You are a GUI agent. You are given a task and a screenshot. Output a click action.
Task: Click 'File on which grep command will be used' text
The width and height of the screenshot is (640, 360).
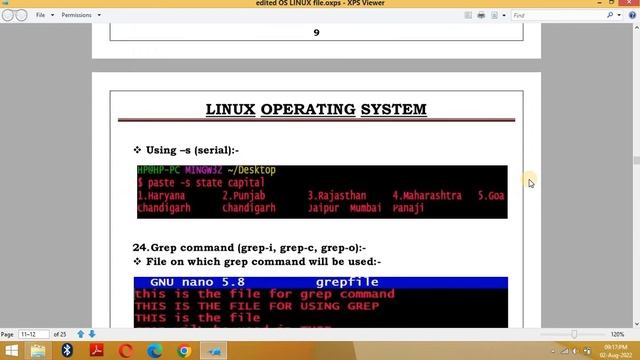(263, 262)
